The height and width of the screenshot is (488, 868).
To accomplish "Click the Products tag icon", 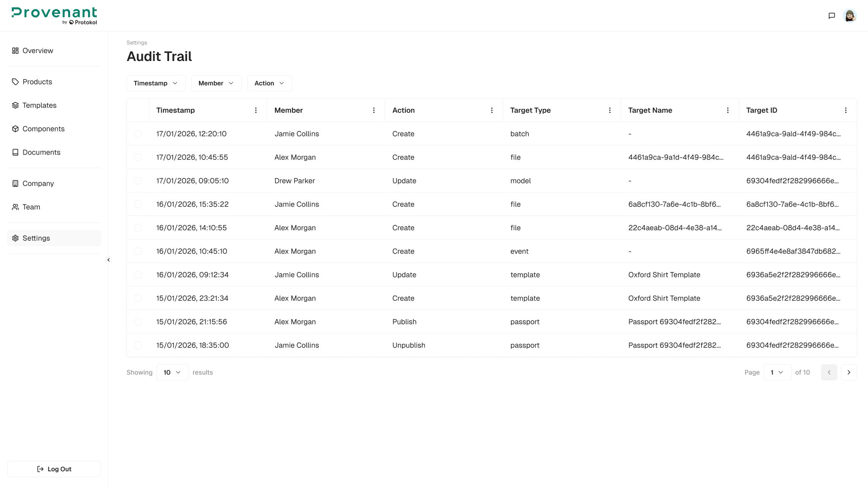I will click(15, 82).
